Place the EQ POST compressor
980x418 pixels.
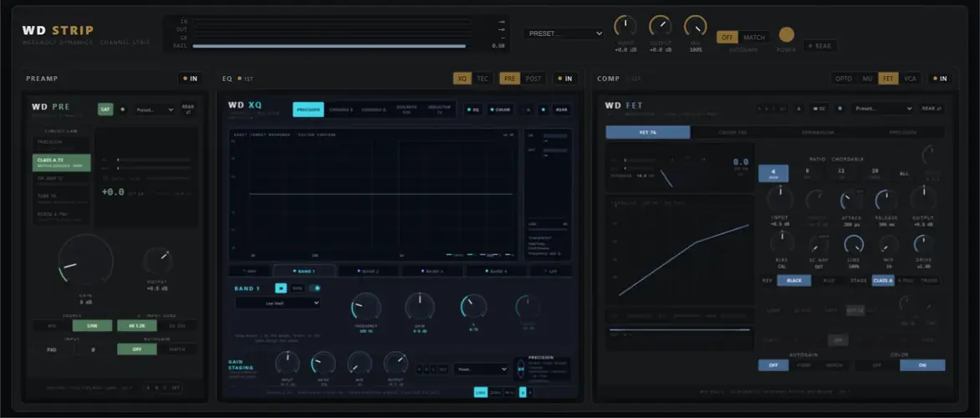[533, 79]
